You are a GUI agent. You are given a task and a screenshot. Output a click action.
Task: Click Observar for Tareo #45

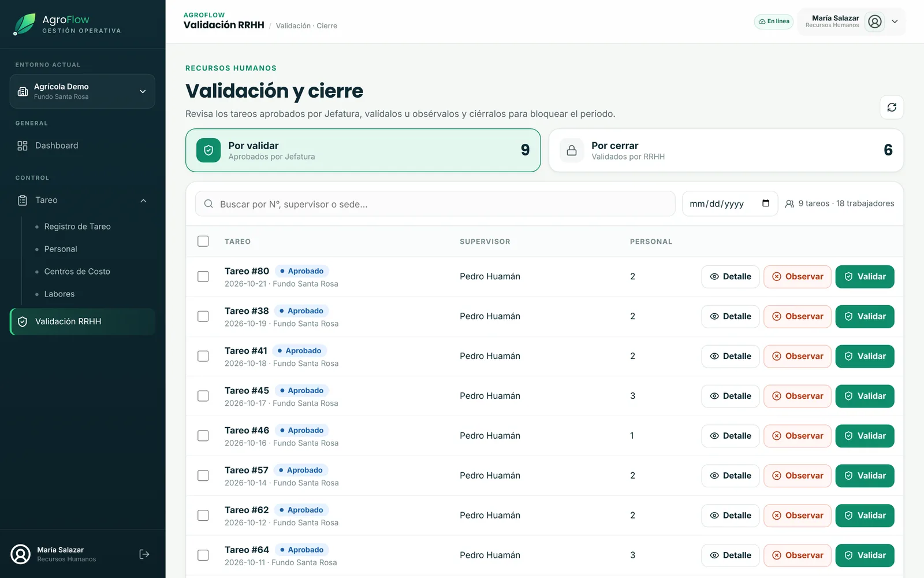798,396
